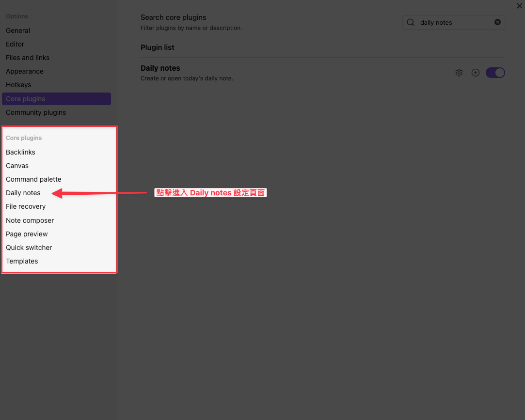Close the settings window
This screenshot has height=420, width=525.
pos(519,6)
